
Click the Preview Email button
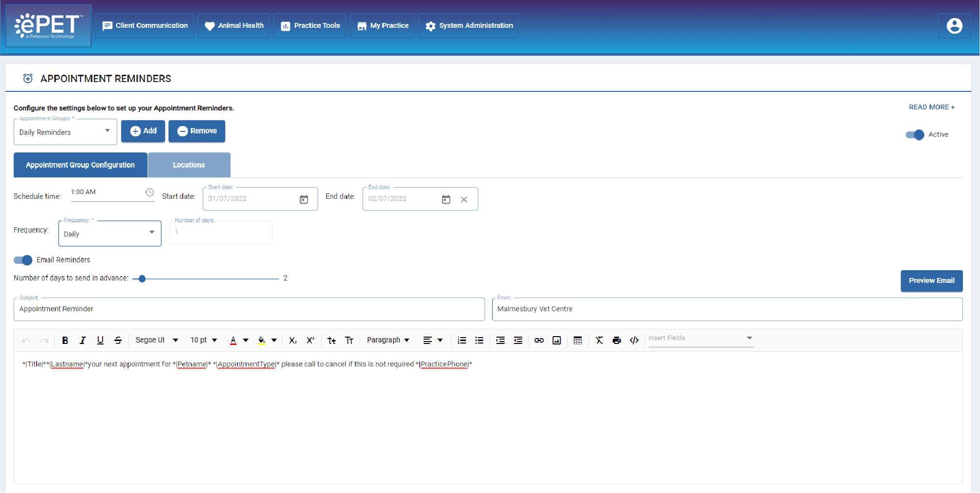coord(932,280)
